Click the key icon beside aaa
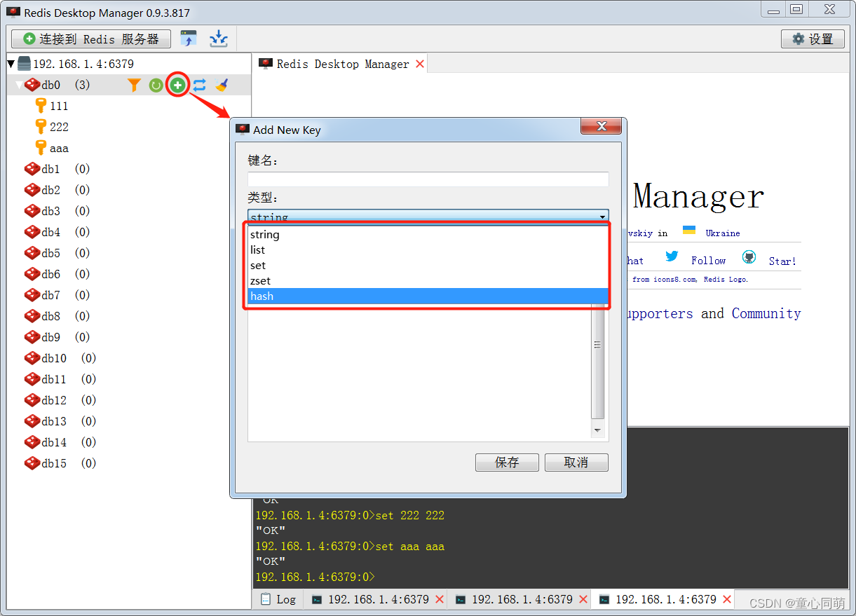This screenshot has height=616, width=856. (x=41, y=148)
